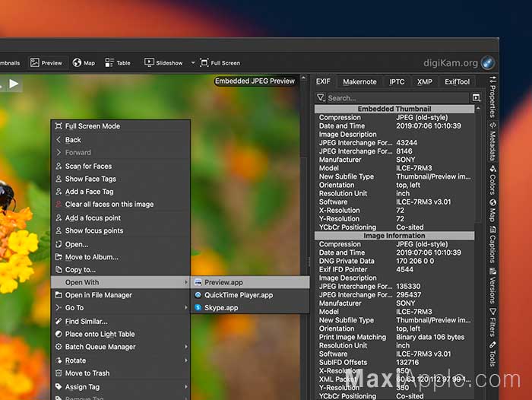The image size is (532, 400).
Task: Select Add a Face Tag
Action: click(x=120, y=192)
